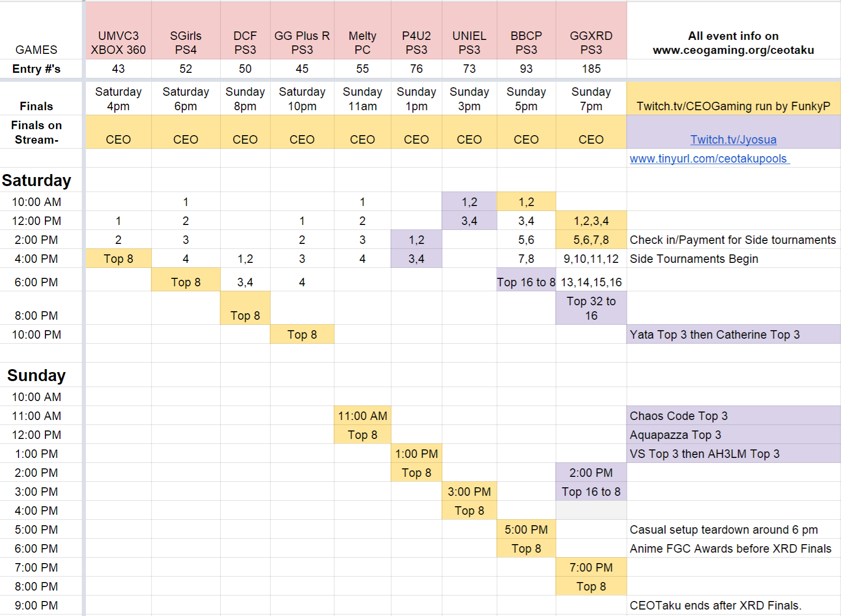Select the GAMES header cell
Image resolution: width=841 pixels, height=616 pixels.
point(36,50)
